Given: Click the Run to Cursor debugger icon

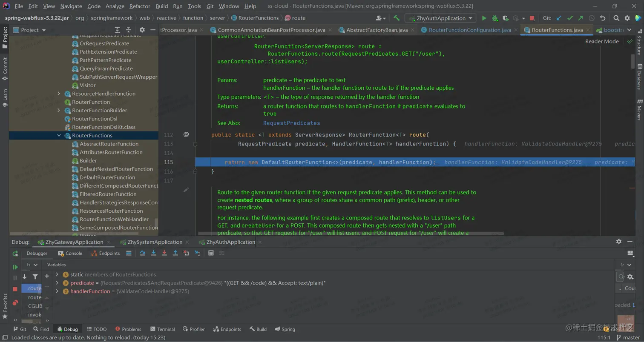Looking at the screenshot, I should pyautogui.click(x=197, y=253).
